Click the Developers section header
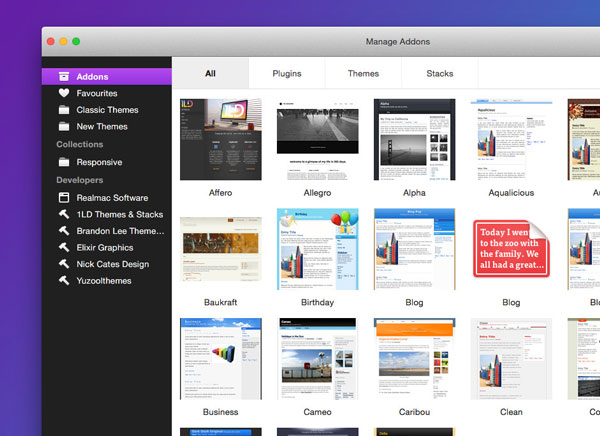 click(80, 180)
